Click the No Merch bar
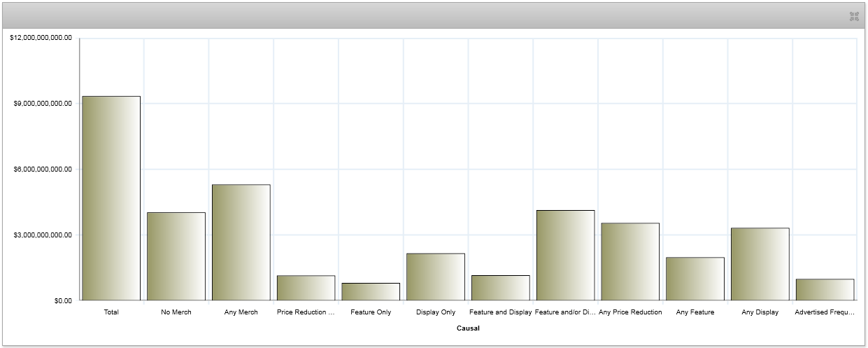Image resolution: width=868 pixels, height=348 pixels. point(176,256)
